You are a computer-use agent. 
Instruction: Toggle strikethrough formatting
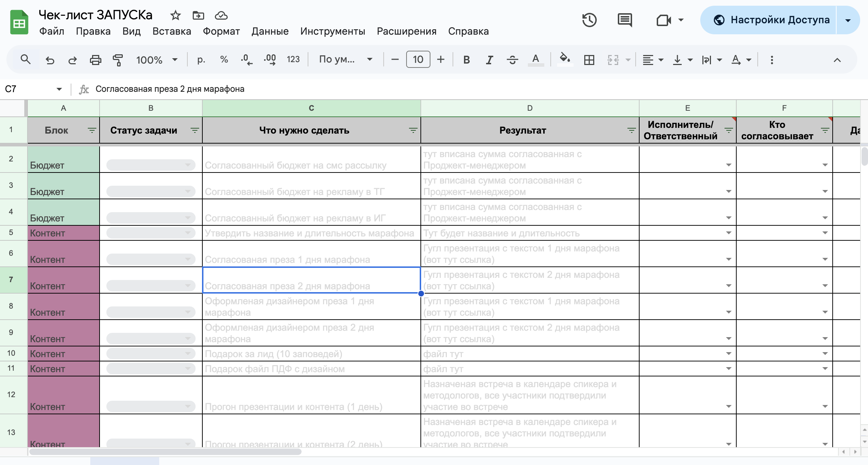tap(512, 60)
